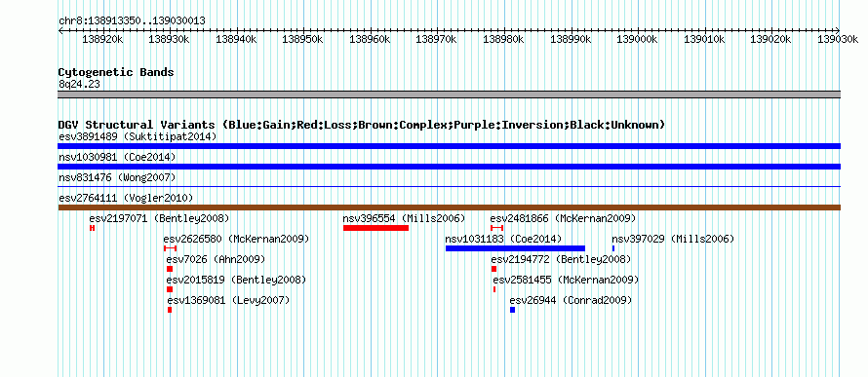Click the 138980k ruler tick label
Screen dimensions: 868x377
pos(504,39)
